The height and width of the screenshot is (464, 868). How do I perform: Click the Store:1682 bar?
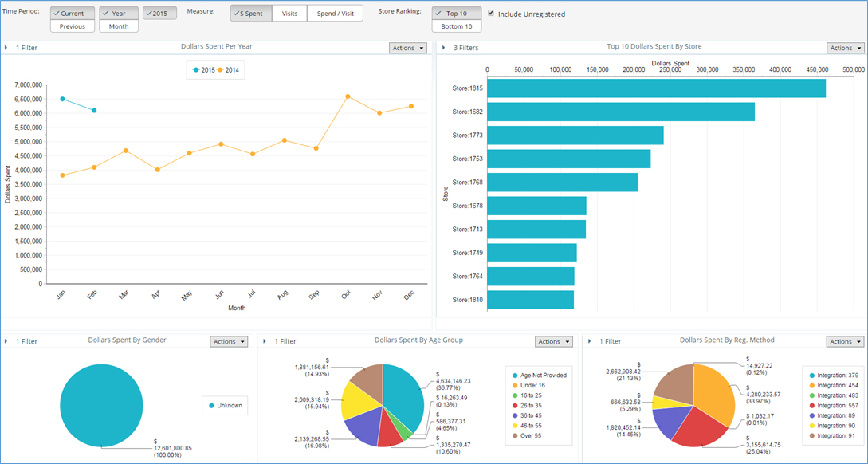click(x=621, y=112)
